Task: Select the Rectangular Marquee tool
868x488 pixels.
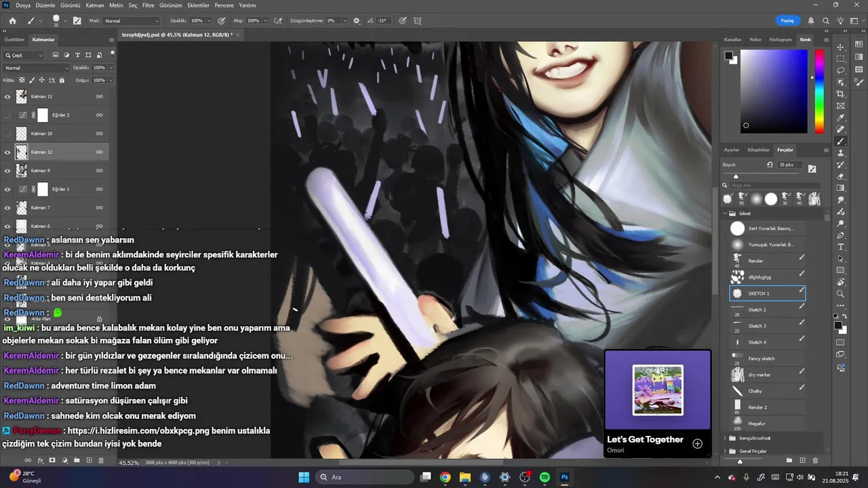Action: pos(841,58)
